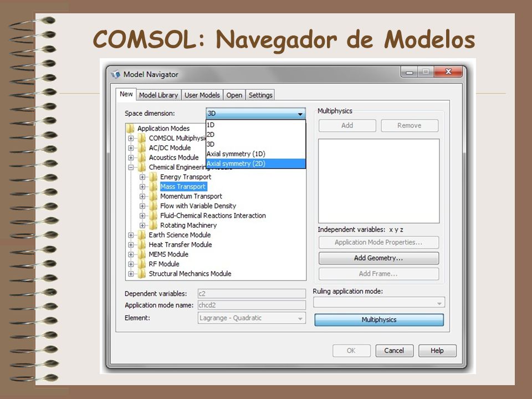Expand the RF Module node
This screenshot has width=532, height=399.
(x=131, y=264)
